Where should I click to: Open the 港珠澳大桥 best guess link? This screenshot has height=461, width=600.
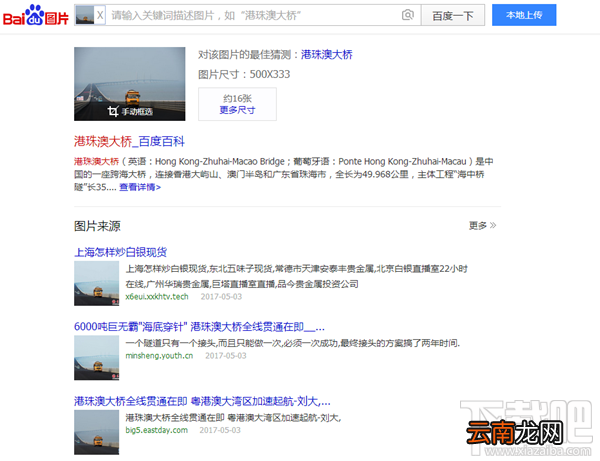tap(326, 55)
